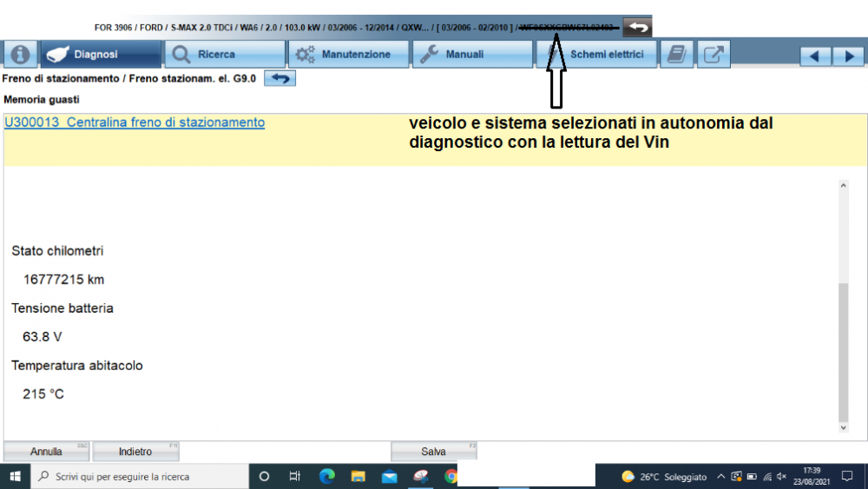The width and height of the screenshot is (868, 489).
Task: Open the Schemi elettrici tab
Action: coord(596,54)
